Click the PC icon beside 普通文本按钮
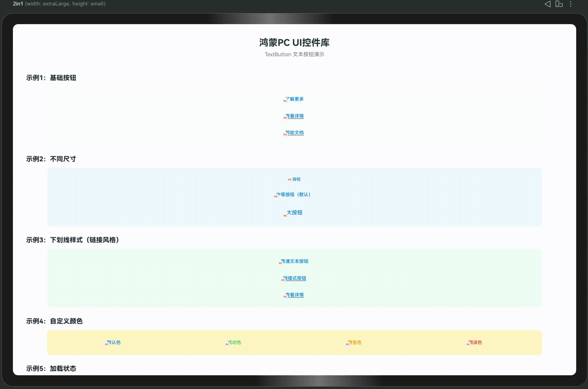Viewport: 588px width, 389px height. point(281,263)
